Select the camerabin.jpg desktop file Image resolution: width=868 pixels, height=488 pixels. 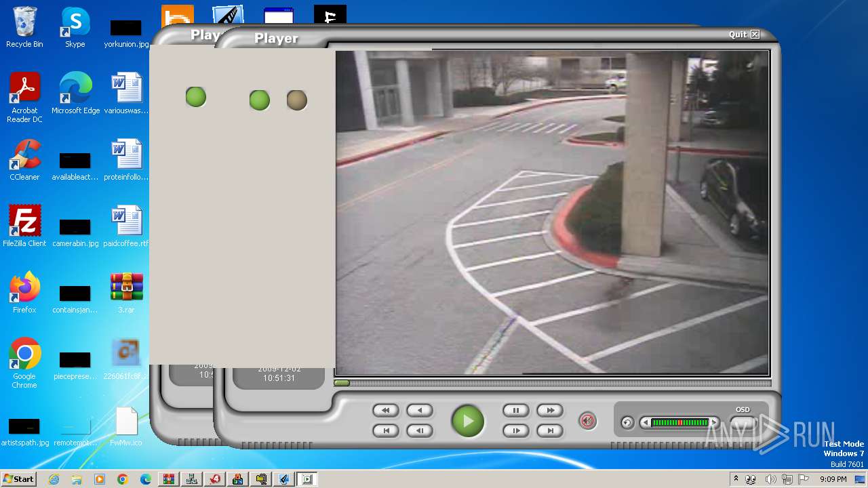click(x=75, y=233)
